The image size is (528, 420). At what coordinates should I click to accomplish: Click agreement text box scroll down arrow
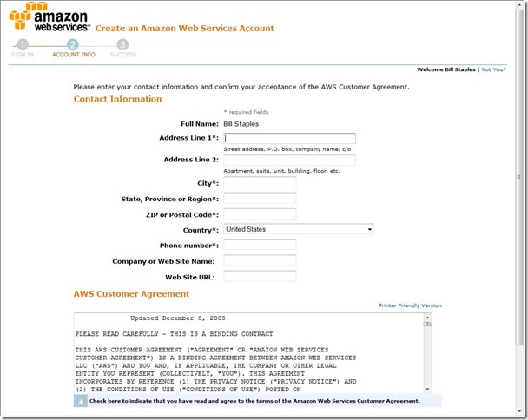(x=427, y=389)
